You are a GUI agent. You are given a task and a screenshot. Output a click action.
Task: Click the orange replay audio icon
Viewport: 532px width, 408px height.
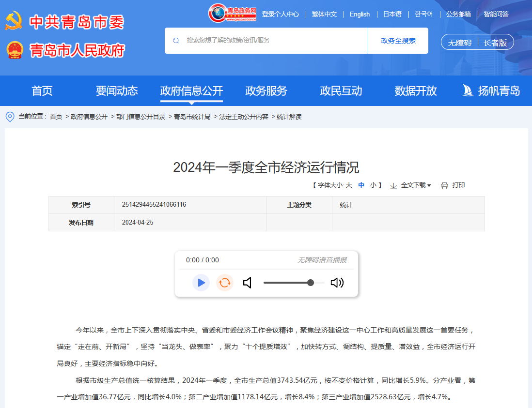tap(224, 283)
